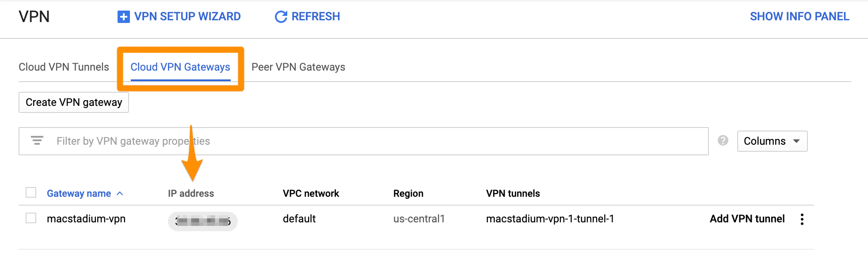Toggle Show Info Panel visibility
Screen dimensions: 868x270
click(799, 16)
